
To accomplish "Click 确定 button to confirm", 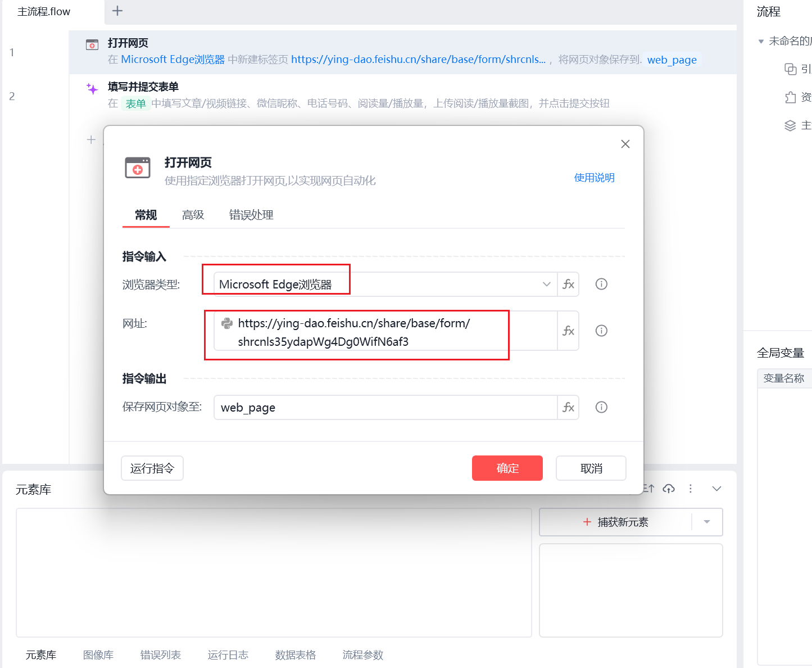I will [x=507, y=468].
